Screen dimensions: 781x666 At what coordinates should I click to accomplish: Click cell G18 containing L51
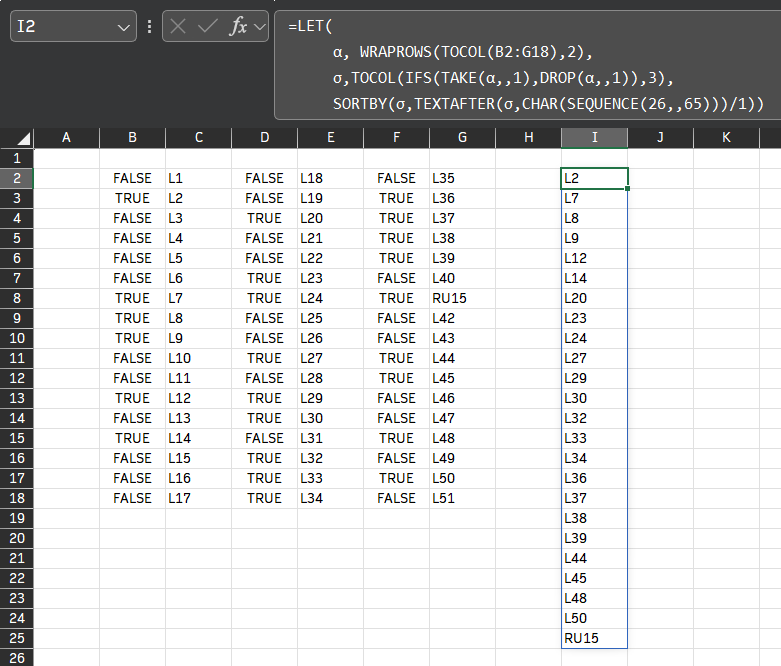tap(462, 498)
